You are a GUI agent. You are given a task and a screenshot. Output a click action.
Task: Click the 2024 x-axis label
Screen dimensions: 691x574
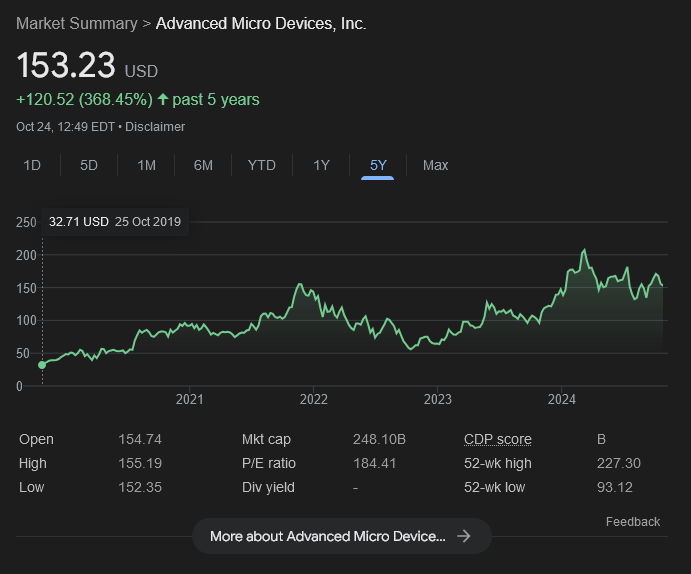tap(561, 399)
